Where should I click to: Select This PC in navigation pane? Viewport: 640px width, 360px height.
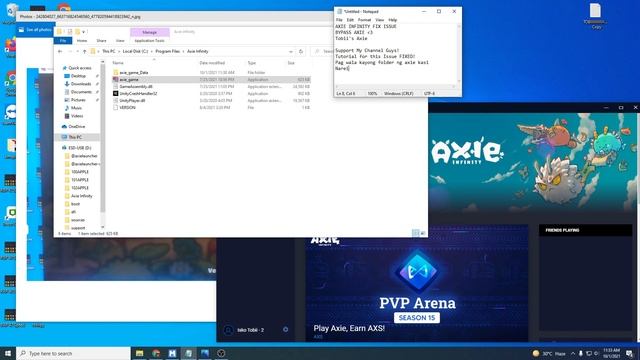(75, 137)
